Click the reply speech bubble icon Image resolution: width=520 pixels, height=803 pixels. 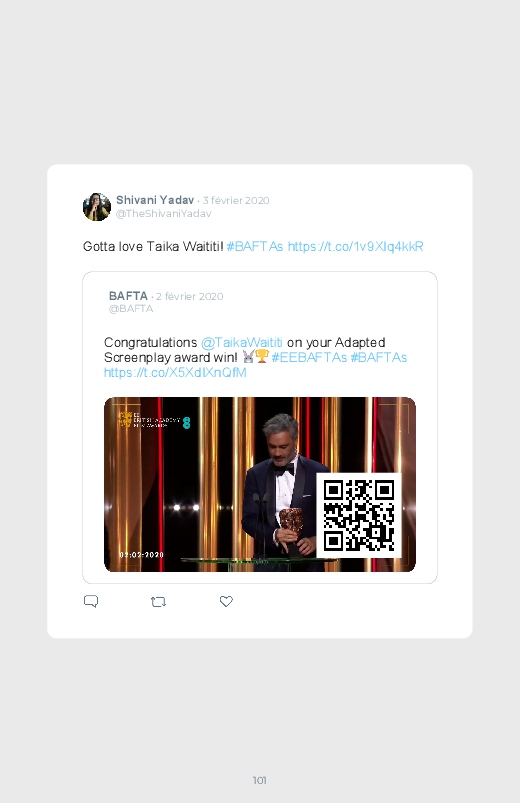tap(91, 601)
